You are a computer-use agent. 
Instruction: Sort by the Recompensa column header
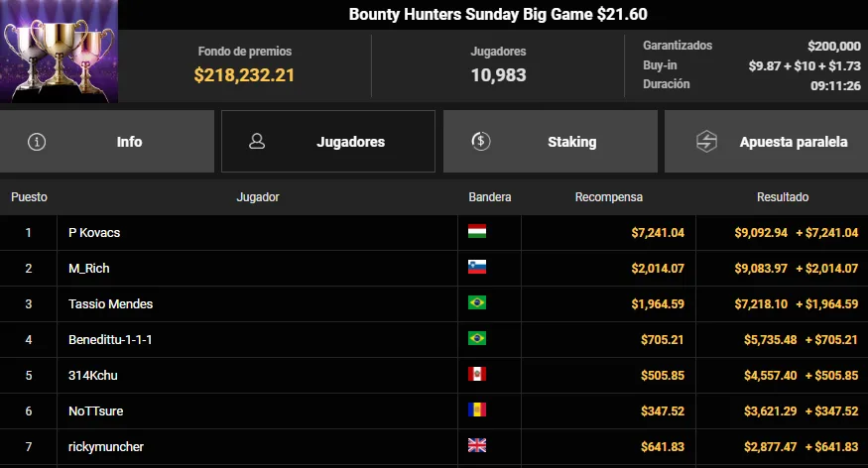[x=608, y=197]
